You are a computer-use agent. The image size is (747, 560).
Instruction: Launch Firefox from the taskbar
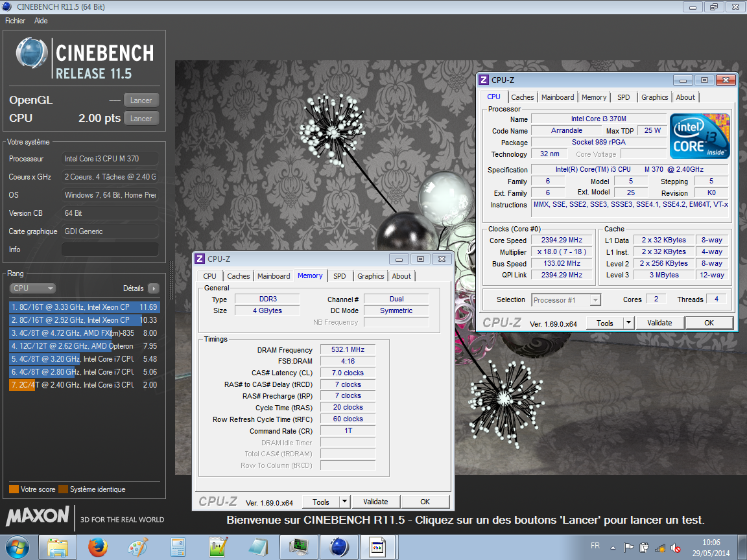pyautogui.click(x=98, y=547)
